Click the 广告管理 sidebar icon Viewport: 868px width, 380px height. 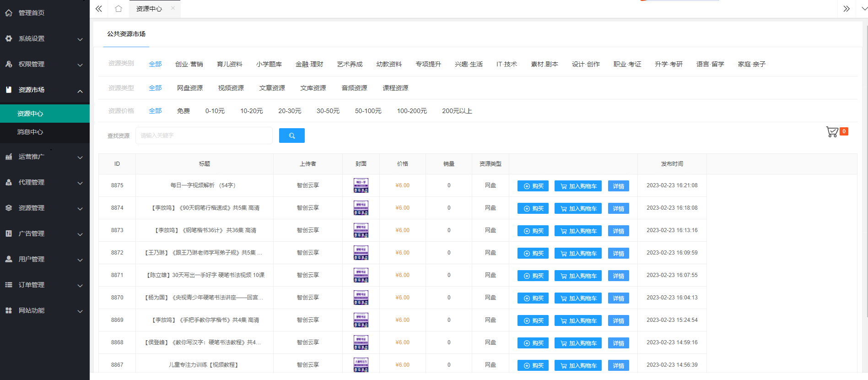click(x=9, y=233)
